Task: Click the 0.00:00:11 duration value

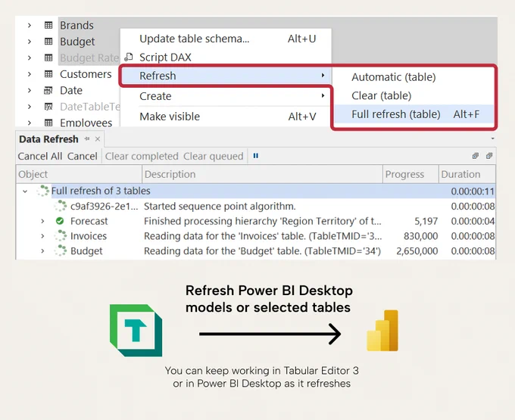Action: point(473,191)
